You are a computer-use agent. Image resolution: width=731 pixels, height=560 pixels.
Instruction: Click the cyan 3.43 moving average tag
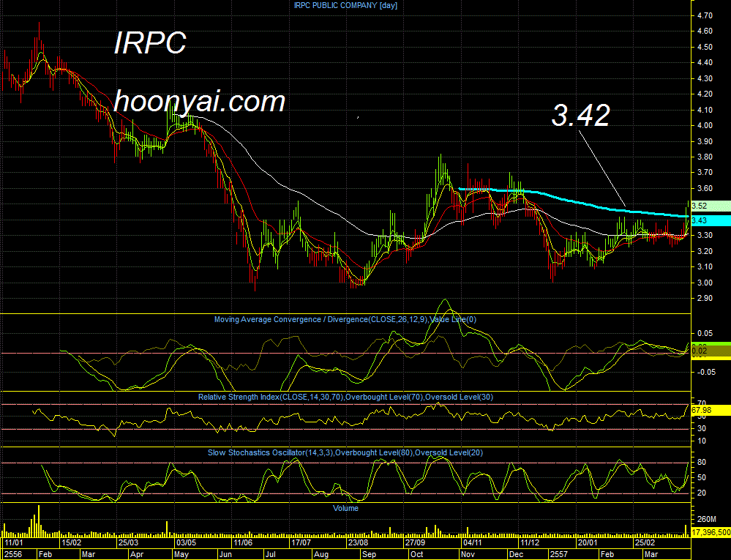coord(711,220)
